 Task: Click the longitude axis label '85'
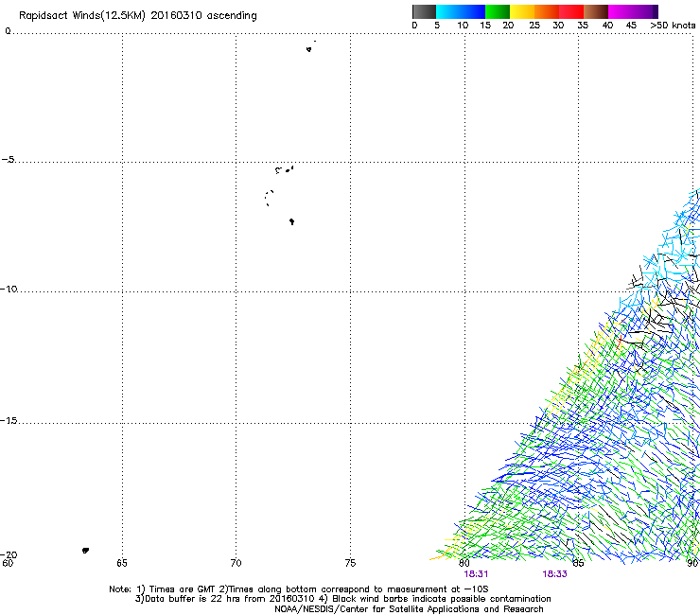click(578, 563)
